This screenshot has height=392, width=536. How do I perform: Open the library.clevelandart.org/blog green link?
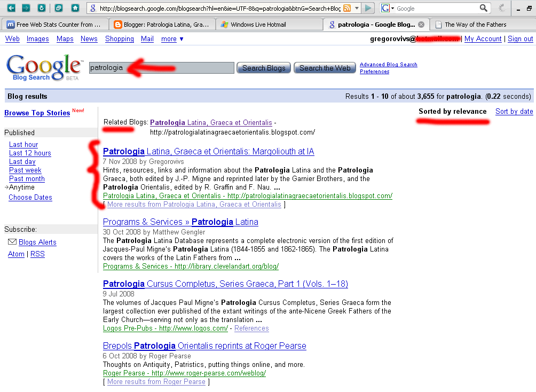pos(191,266)
